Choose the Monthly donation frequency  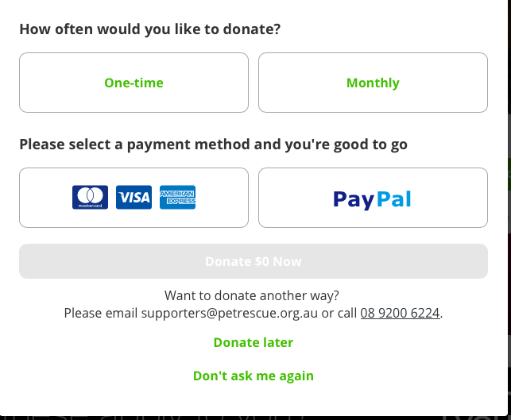373,83
